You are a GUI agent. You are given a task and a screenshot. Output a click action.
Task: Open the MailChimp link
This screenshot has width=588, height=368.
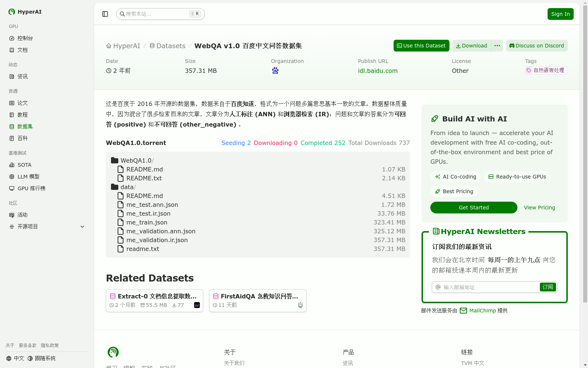pos(478,311)
